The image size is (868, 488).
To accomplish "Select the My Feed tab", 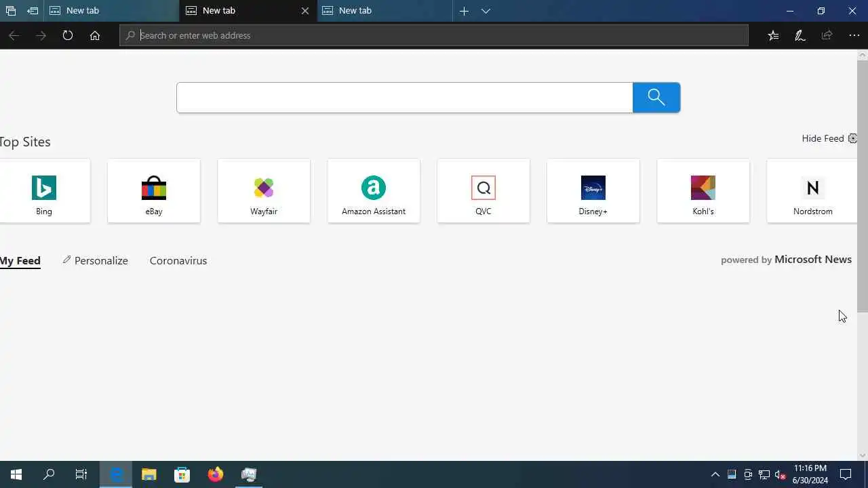I will [20, 261].
